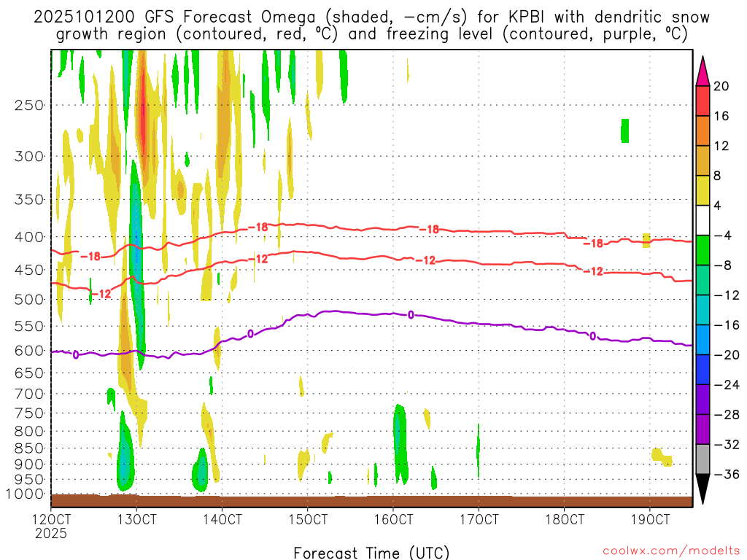
Task: Click the 140CT time axis label
Action: (x=222, y=519)
